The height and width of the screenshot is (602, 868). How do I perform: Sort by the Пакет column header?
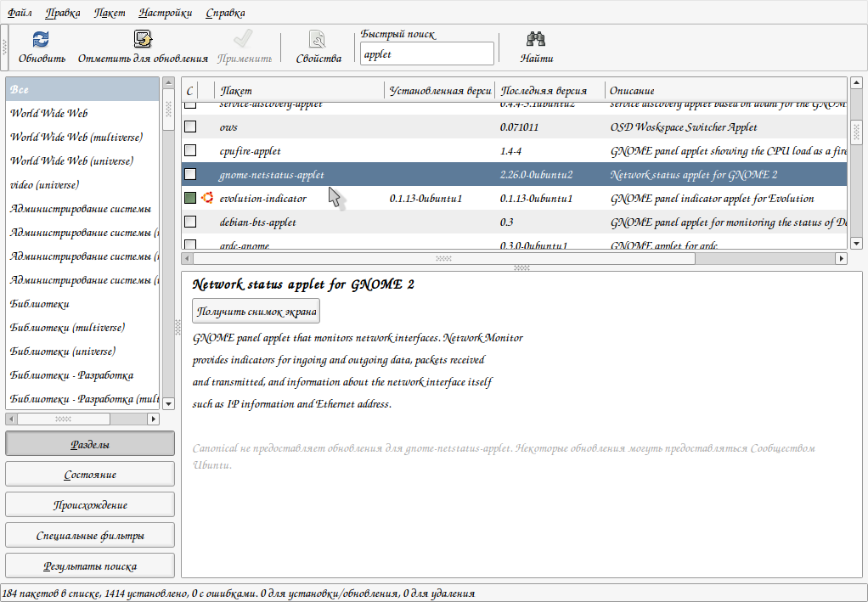300,91
